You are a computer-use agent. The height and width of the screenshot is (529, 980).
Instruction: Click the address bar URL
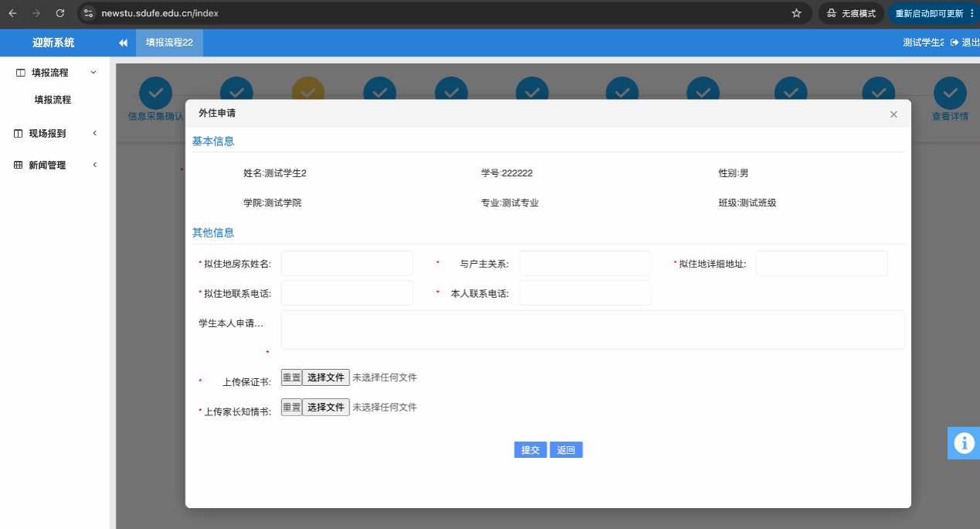tap(159, 13)
